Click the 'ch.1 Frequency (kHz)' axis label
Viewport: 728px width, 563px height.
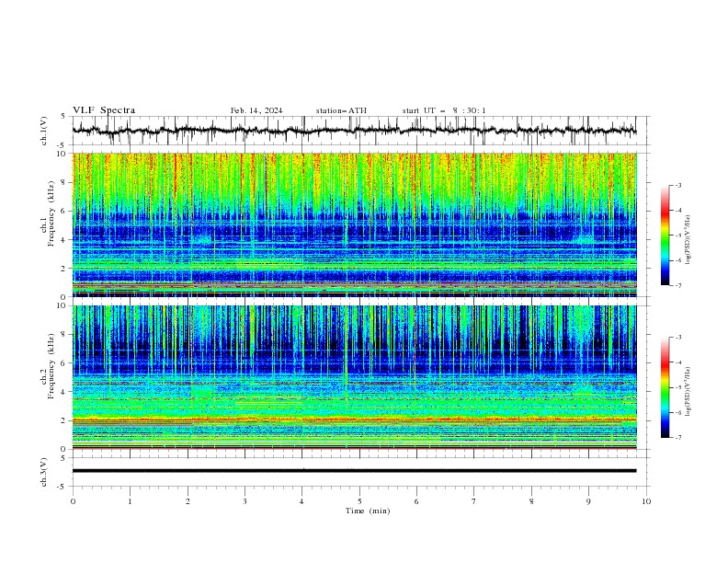pos(47,224)
